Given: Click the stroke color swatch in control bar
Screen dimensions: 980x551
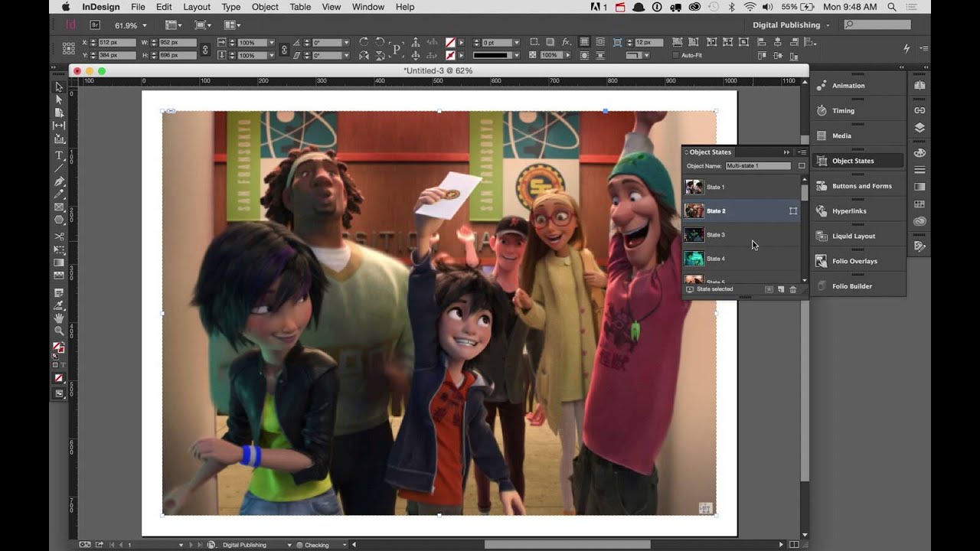Looking at the screenshot, I should tap(451, 55).
